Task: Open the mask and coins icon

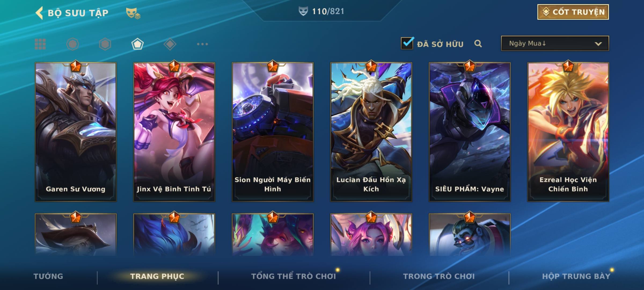Action: [133, 13]
